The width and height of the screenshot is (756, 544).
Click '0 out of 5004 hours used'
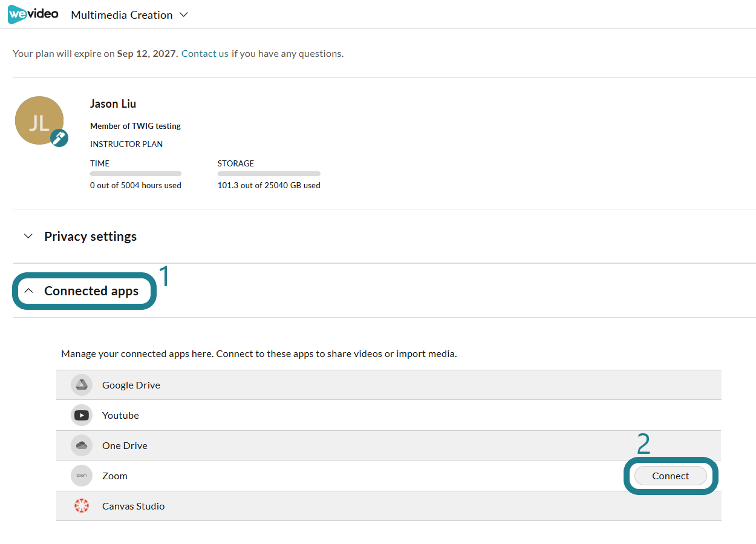(x=135, y=185)
